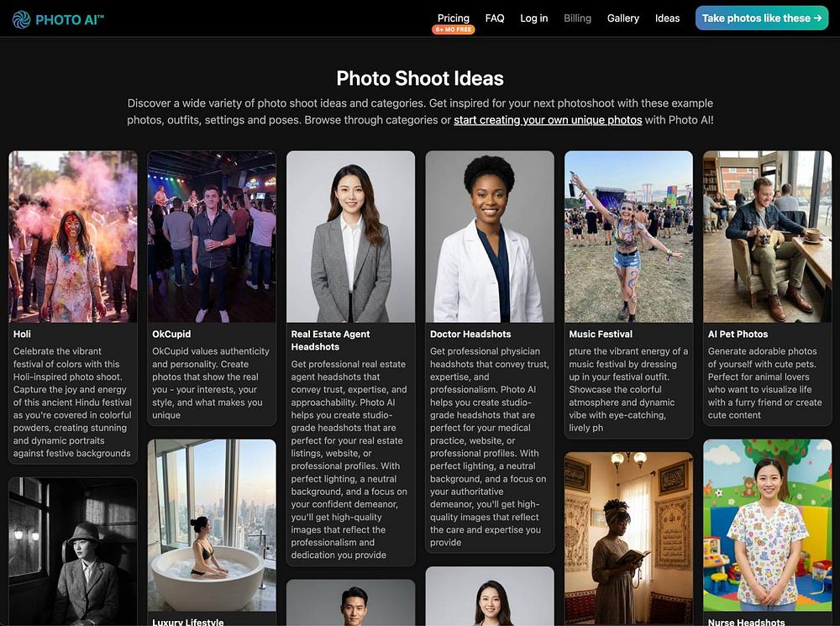The image size is (840, 626).
Task: Open the Log in link
Action: [x=534, y=18]
